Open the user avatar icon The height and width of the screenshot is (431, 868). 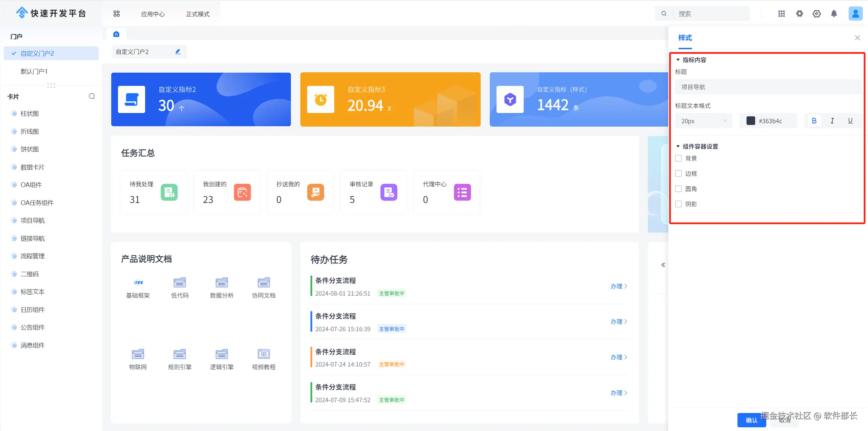855,14
